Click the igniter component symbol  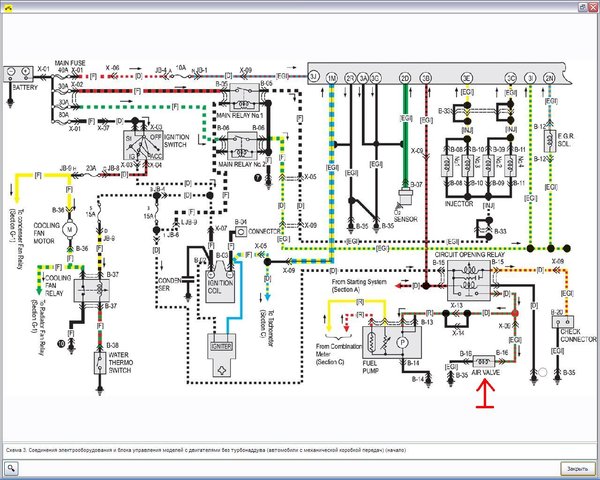pos(222,356)
